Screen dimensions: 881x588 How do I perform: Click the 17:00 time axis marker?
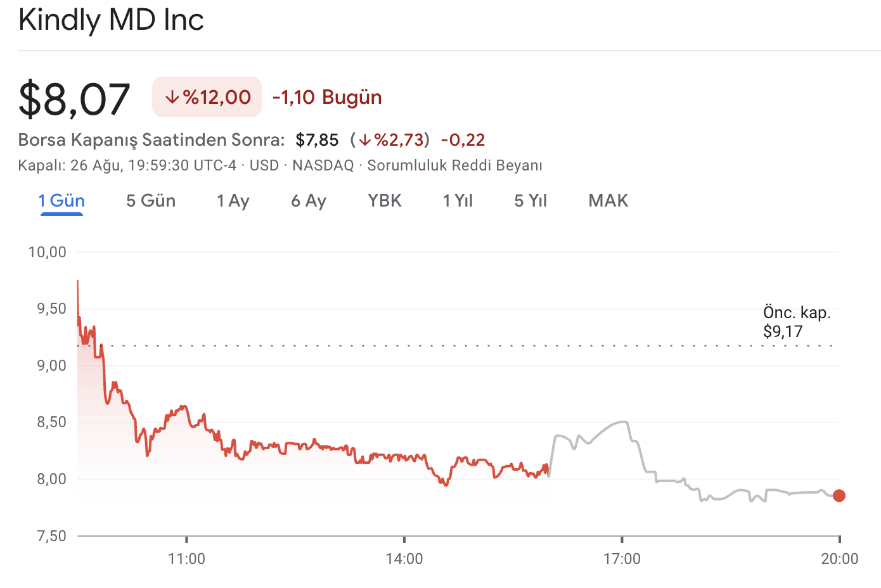(x=622, y=558)
